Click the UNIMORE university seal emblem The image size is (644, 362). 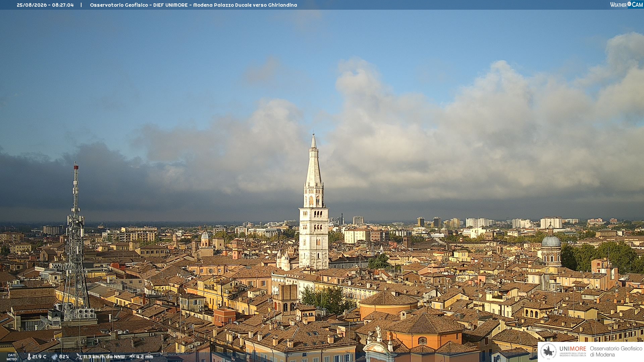[549, 352]
